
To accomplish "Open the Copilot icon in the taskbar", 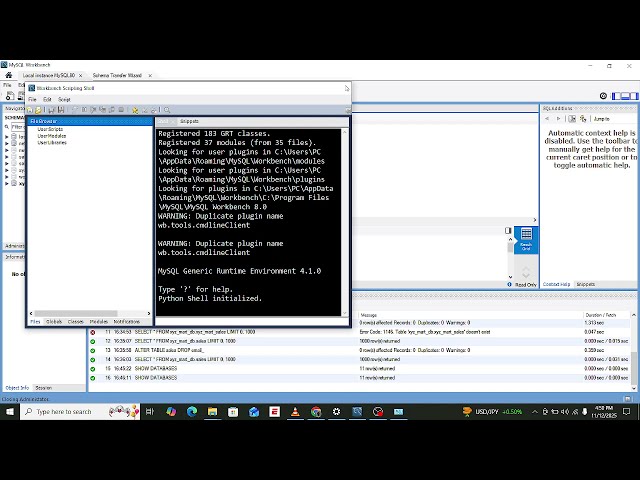I will (171, 412).
